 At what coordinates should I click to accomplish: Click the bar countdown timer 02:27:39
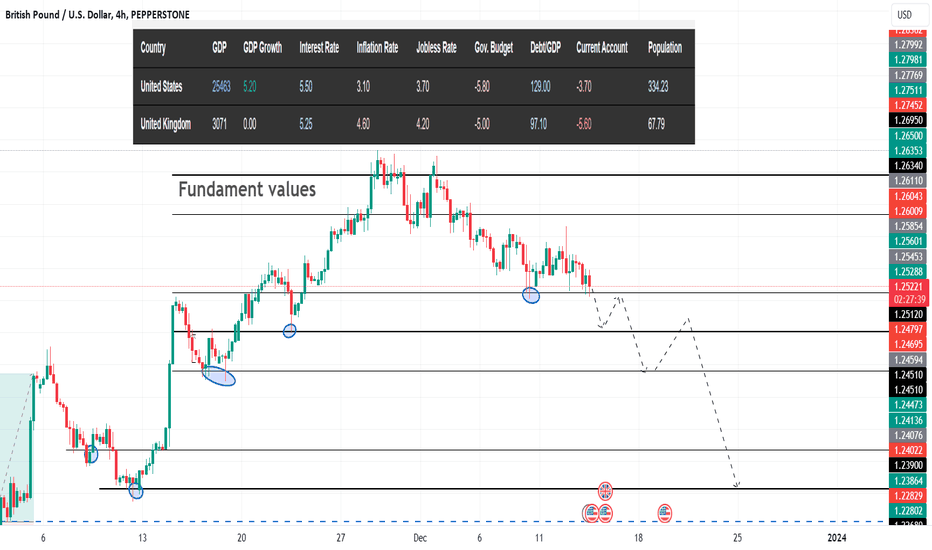tap(908, 299)
